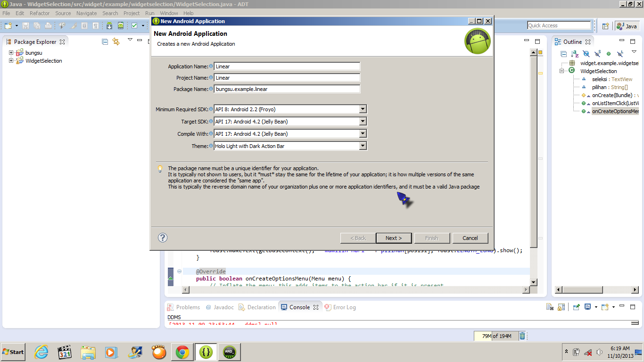Toggle Link with Editor in Package Explorer
Screen dimensions: 644x362
pyautogui.click(x=116, y=41)
